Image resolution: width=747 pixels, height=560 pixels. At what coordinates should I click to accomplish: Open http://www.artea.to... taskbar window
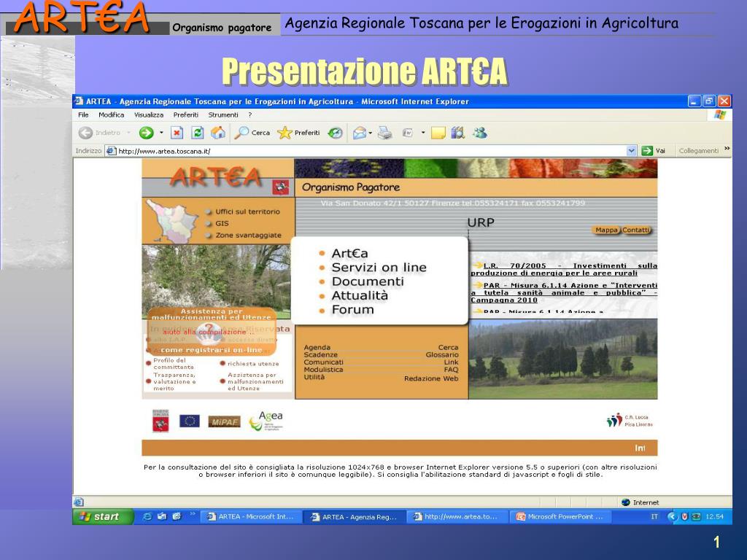(457, 517)
